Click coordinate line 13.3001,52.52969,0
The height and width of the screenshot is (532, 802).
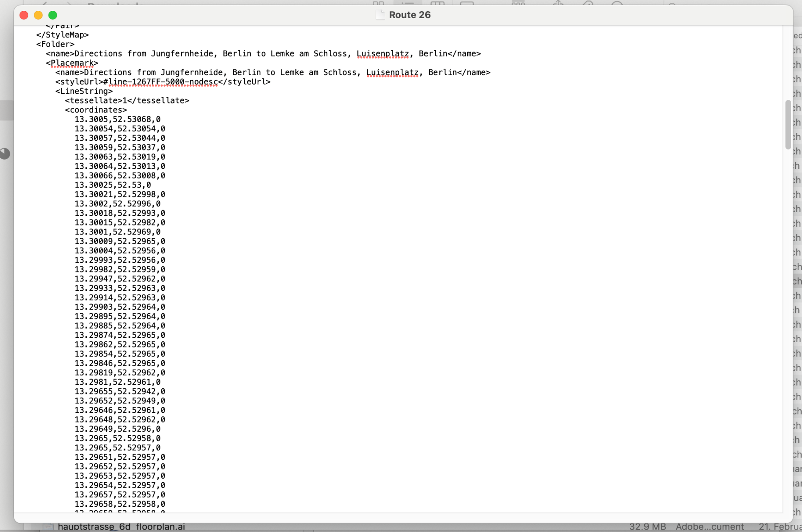coord(118,232)
